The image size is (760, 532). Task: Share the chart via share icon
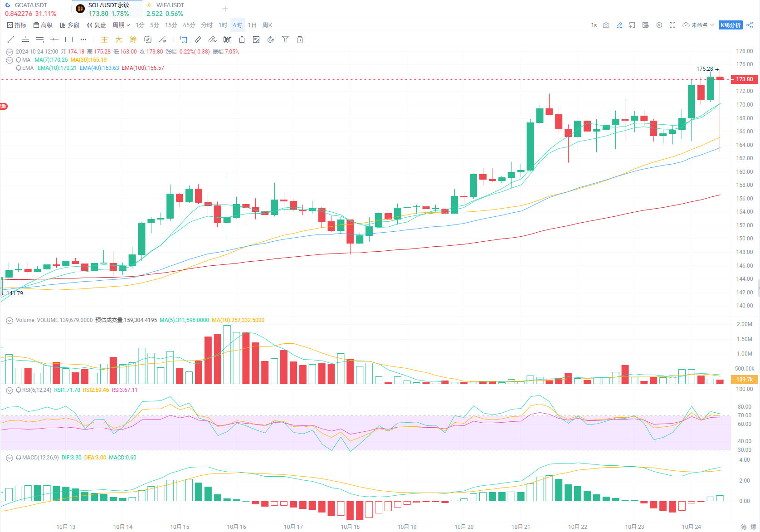pos(750,25)
